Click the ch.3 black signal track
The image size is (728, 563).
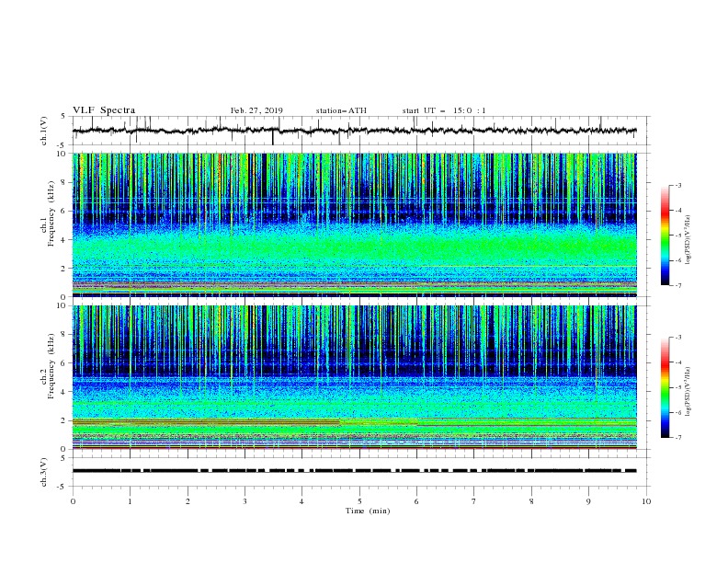pyautogui.click(x=354, y=471)
